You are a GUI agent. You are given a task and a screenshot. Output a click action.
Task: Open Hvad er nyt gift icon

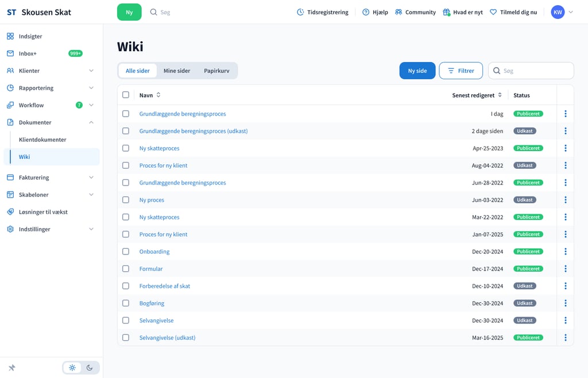tap(447, 12)
